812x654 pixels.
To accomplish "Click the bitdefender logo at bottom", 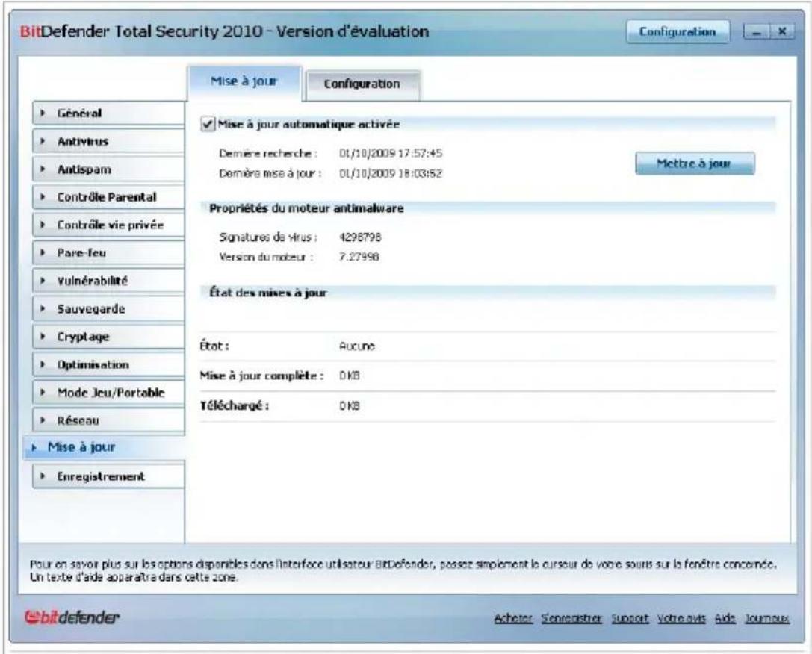I will pyautogui.click(x=72, y=617).
